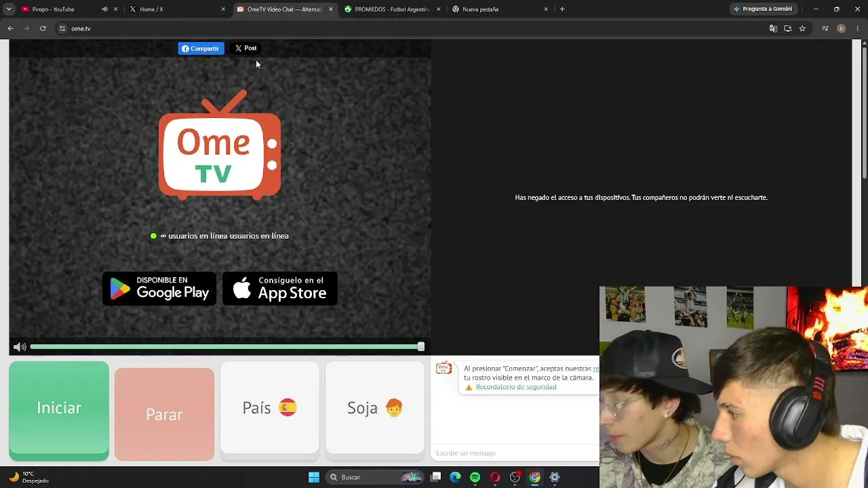This screenshot has height=488, width=868.
Task: Go back to previous page
Action: pyautogui.click(x=10, y=28)
